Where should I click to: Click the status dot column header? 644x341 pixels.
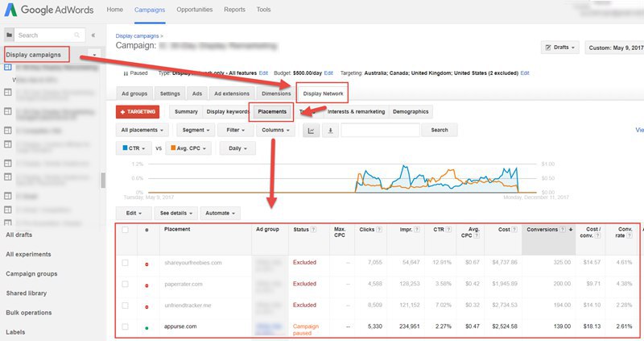(x=147, y=230)
